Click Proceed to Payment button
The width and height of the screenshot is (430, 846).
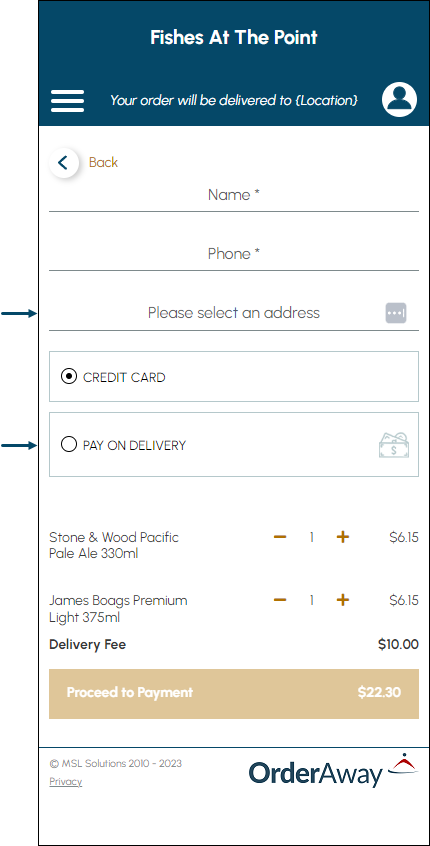tap(234, 694)
